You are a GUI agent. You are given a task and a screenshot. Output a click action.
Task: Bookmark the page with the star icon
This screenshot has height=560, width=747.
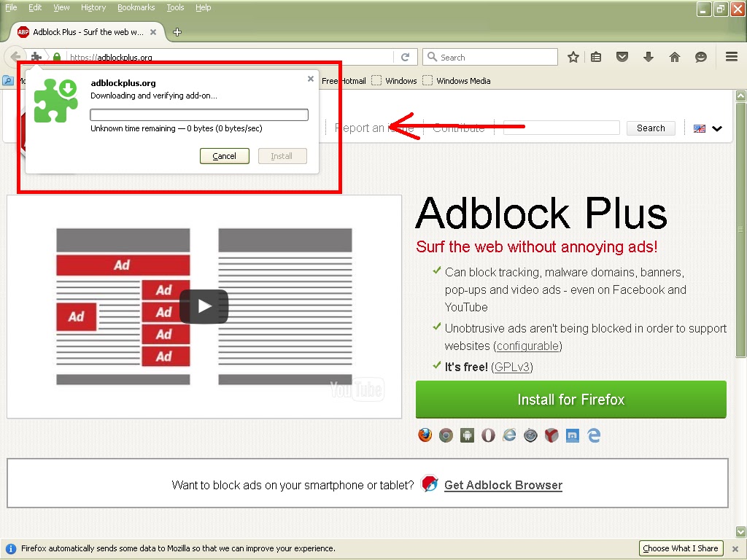point(573,56)
